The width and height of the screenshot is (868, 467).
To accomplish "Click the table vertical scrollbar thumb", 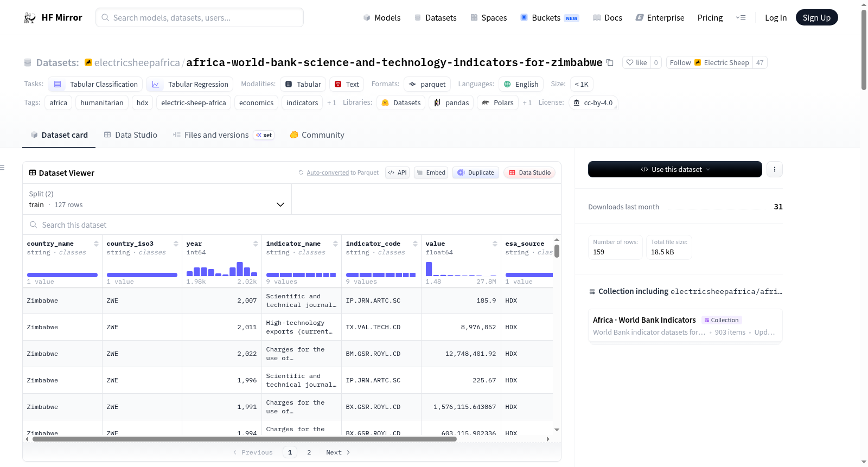I will pos(557,251).
